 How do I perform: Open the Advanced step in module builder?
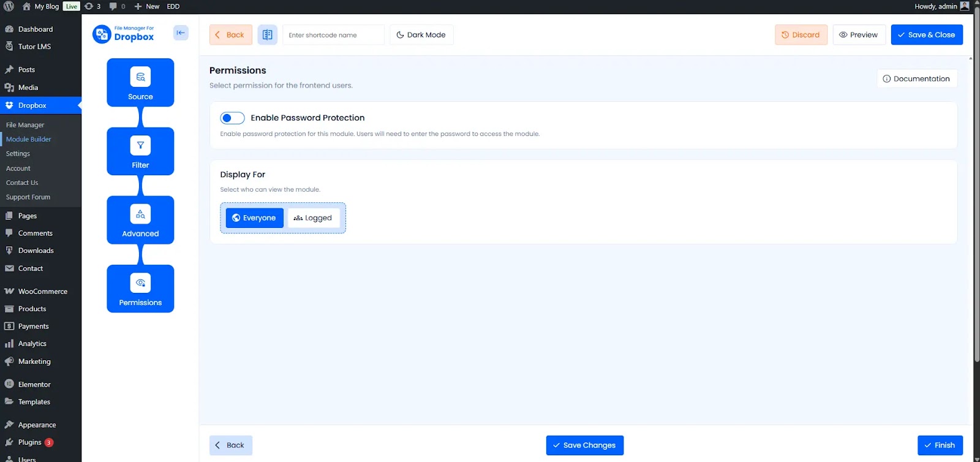(140, 220)
